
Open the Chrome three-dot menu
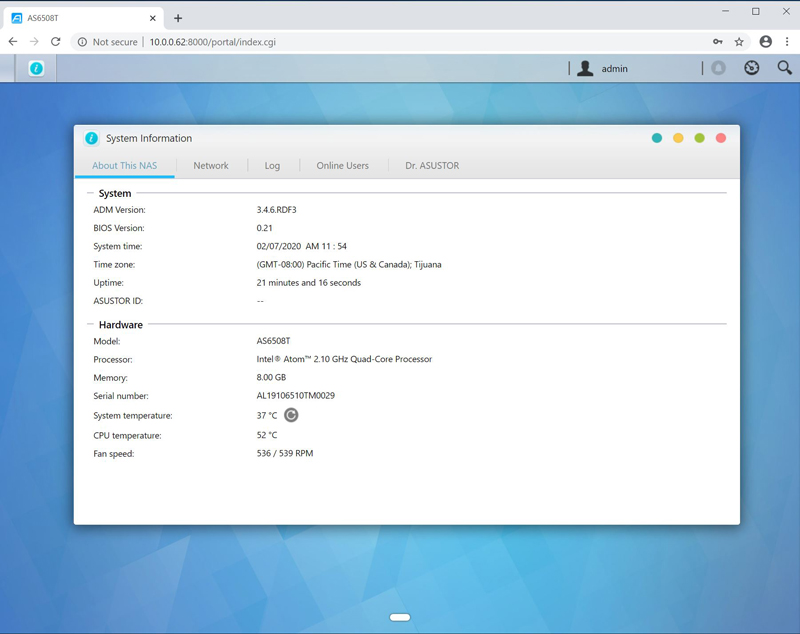(787, 42)
